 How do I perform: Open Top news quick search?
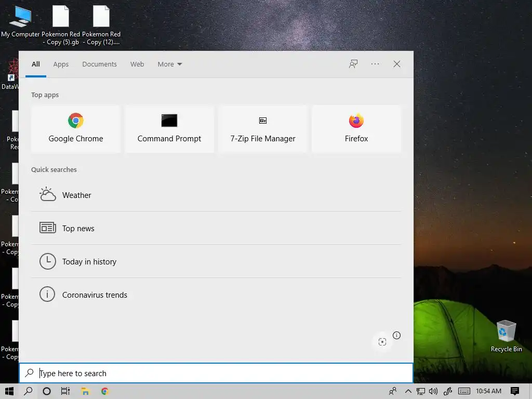(x=216, y=228)
